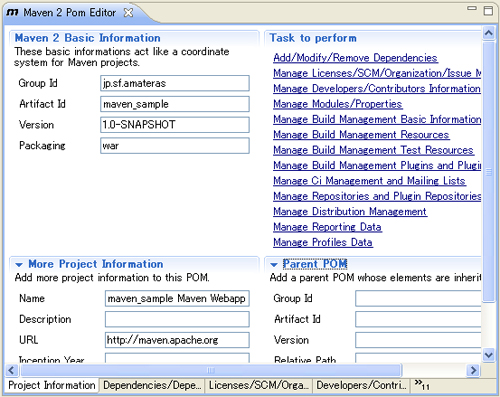Click the Parent POM section title

[315, 264]
